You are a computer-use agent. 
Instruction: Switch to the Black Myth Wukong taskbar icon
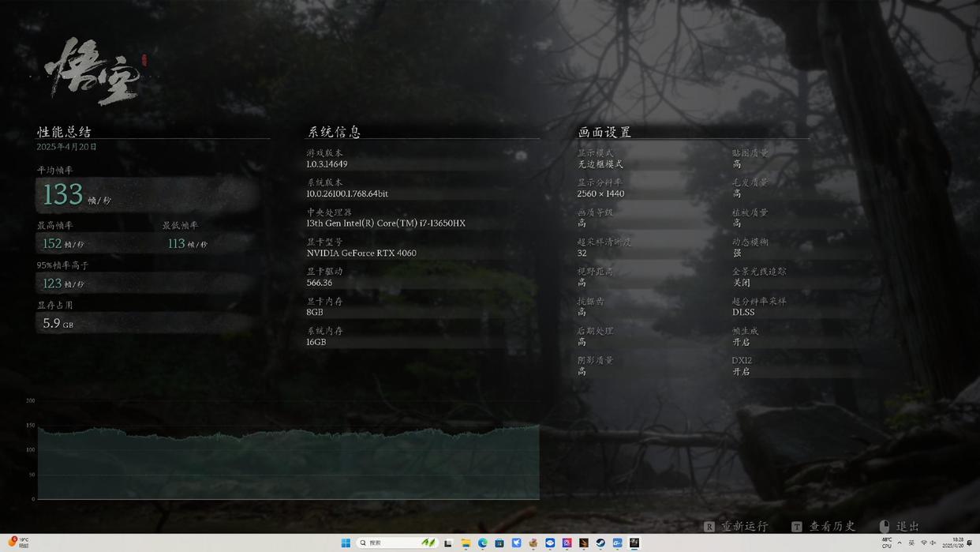click(x=634, y=543)
